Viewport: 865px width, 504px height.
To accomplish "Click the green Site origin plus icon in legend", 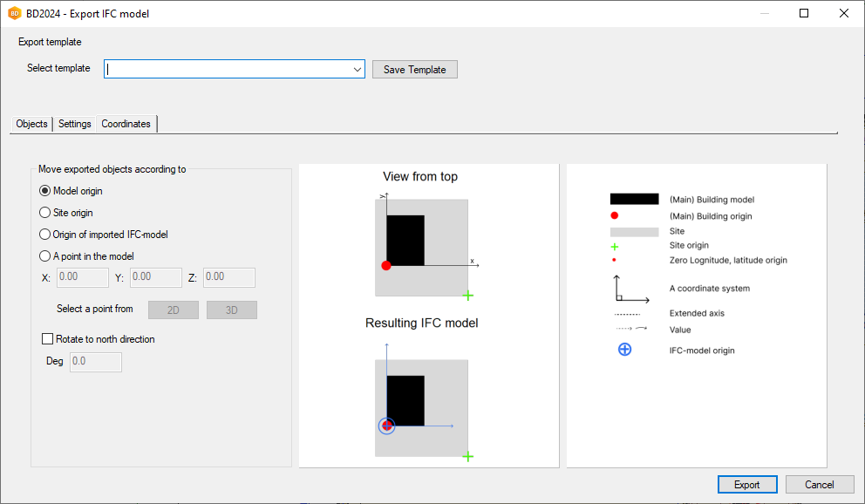I will click(x=615, y=247).
